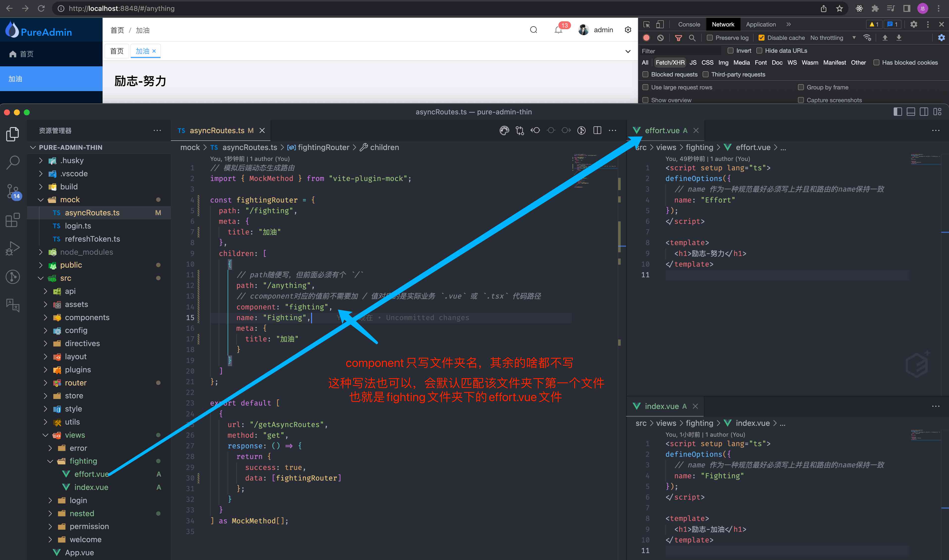This screenshot has height=560, width=949.
Task: Click the DevTools device toolbar toggle icon
Action: click(660, 25)
